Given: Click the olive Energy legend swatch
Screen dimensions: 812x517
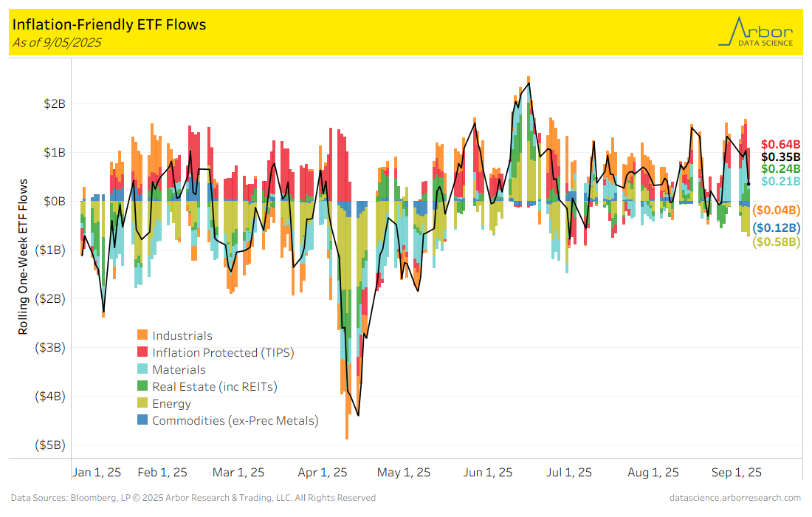Looking at the screenshot, I should click(143, 404).
